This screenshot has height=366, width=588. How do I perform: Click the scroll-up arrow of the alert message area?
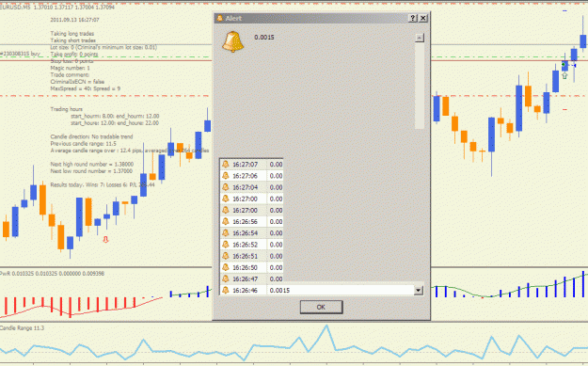pyautogui.click(x=420, y=38)
